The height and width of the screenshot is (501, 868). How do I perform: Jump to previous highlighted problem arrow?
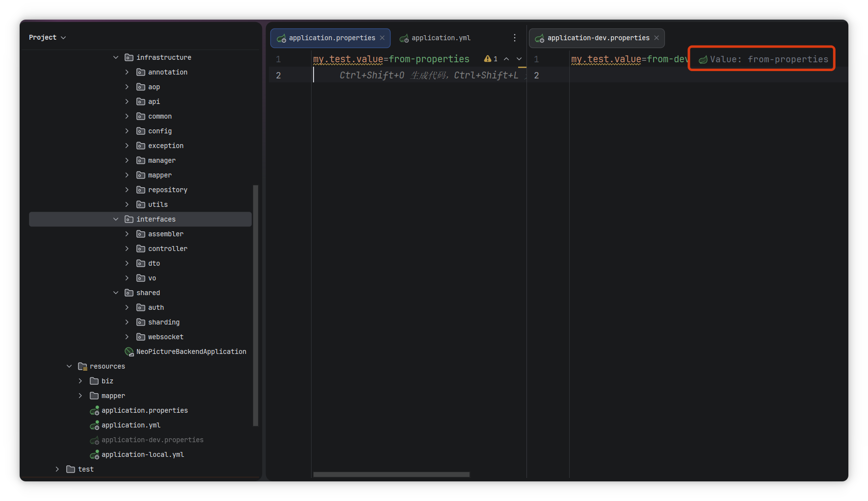(x=506, y=59)
